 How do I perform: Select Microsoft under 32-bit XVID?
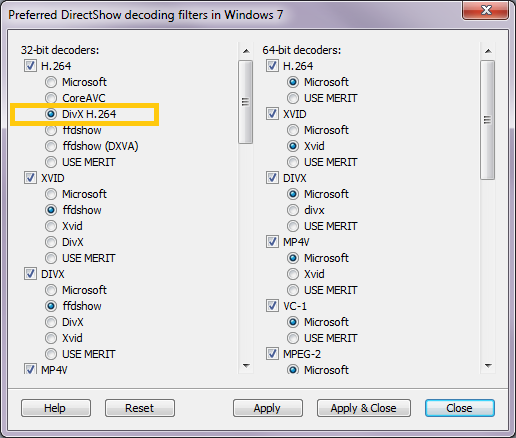click(x=51, y=194)
